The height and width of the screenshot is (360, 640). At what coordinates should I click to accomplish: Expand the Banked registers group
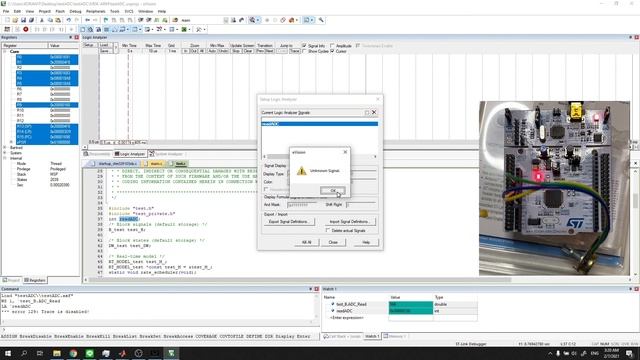[5, 147]
